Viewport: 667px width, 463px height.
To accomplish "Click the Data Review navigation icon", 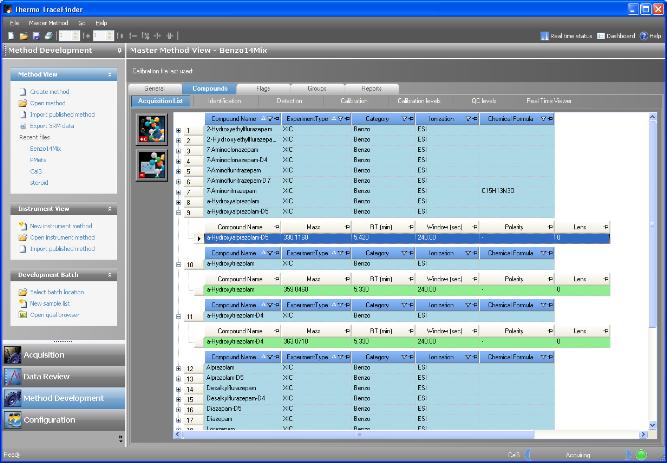I will pyautogui.click(x=12, y=377).
